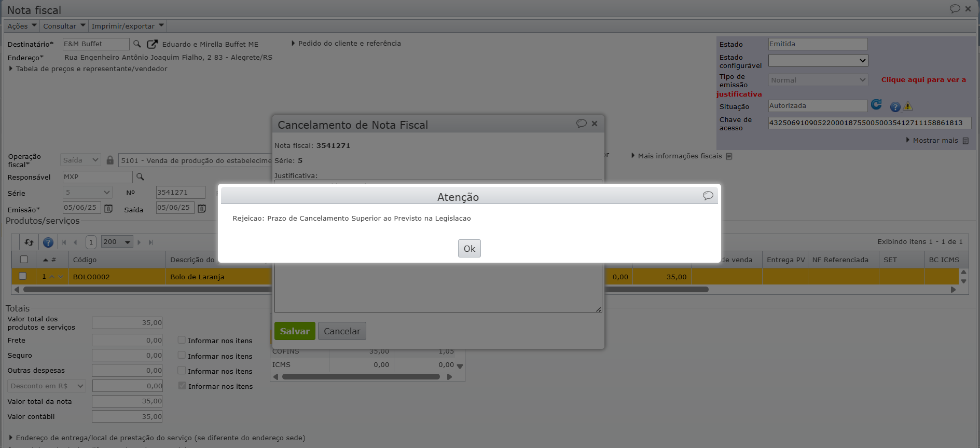Close the Cancelamento de Nota Fiscal dialog

tap(595, 124)
